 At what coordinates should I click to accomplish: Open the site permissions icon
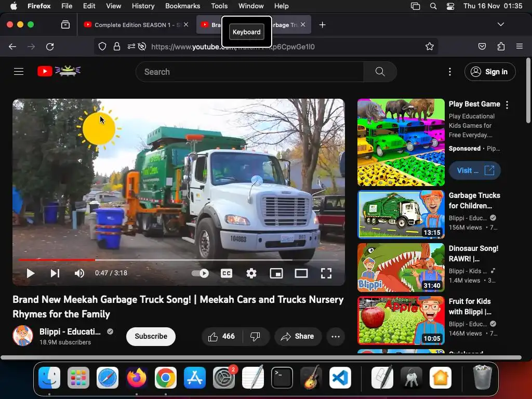click(x=131, y=46)
